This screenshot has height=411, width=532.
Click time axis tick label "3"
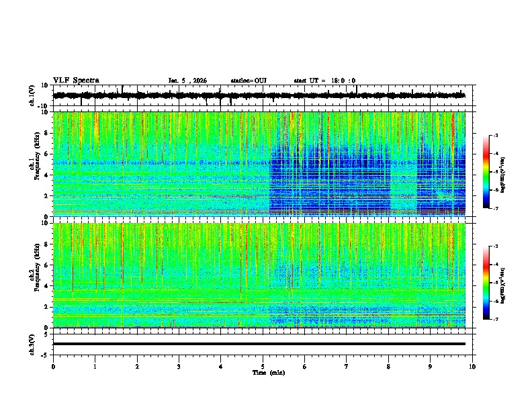pyautogui.click(x=179, y=367)
